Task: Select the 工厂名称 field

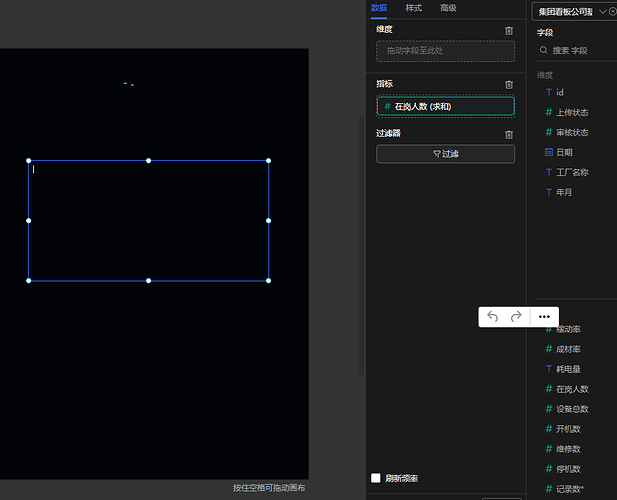Action: pyautogui.click(x=571, y=172)
